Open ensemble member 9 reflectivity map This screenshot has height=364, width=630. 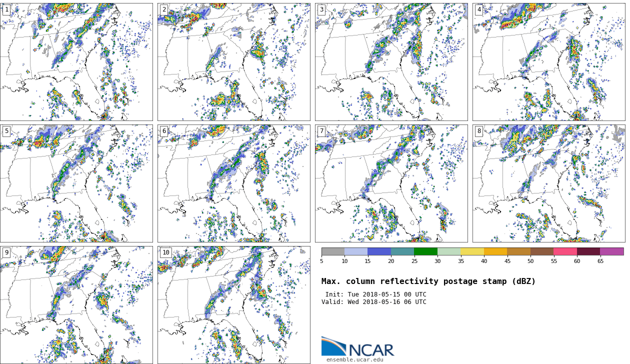pos(76,305)
